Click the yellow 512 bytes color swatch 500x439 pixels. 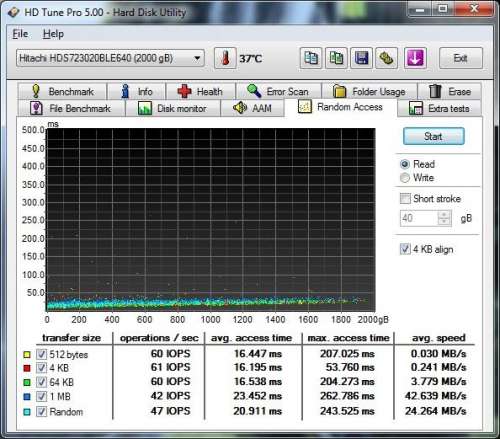[x=27, y=355]
